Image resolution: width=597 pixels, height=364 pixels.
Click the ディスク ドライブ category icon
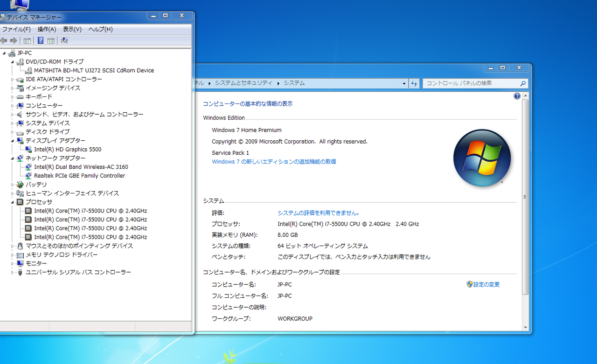pyautogui.click(x=20, y=132)
